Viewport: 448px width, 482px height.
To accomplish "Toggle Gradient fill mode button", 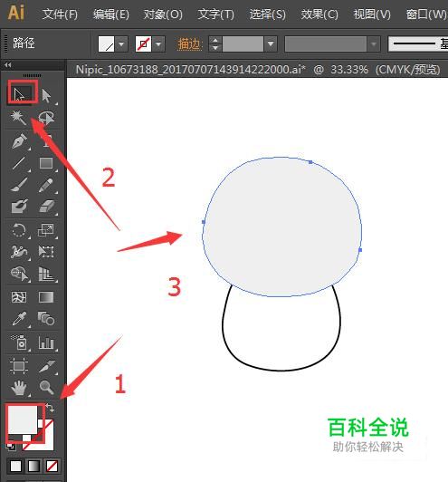I will click(33, 466).
